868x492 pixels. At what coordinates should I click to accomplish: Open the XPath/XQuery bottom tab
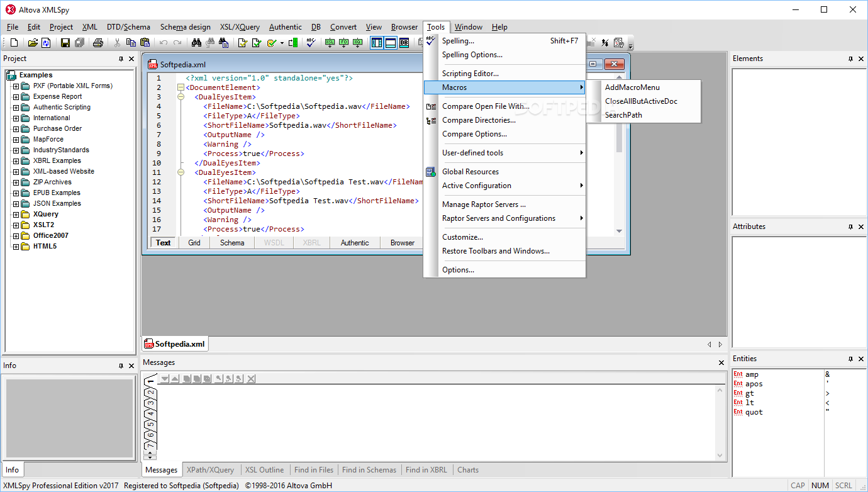pos(210,470)
